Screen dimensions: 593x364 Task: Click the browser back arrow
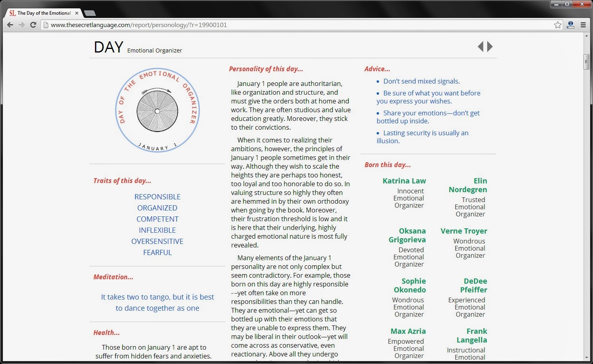(x=10, y=25)
